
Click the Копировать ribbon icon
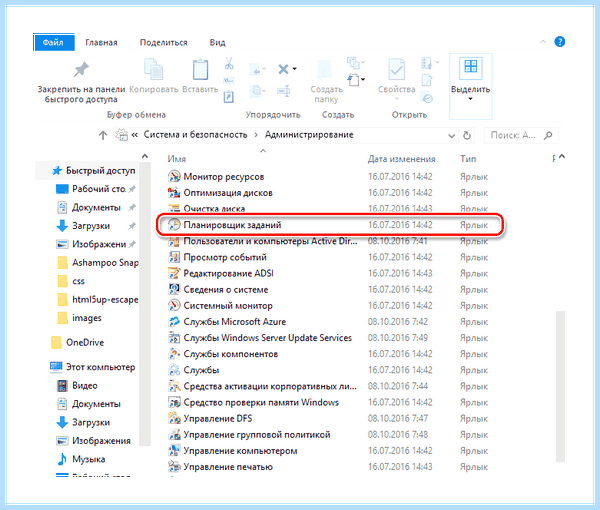coord(153,69)
